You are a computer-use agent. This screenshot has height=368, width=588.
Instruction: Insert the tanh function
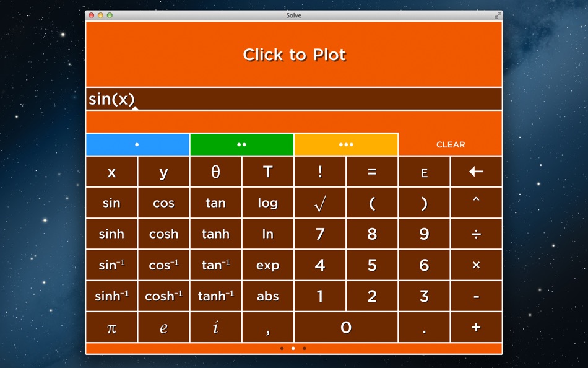click(x=215, y=234)
